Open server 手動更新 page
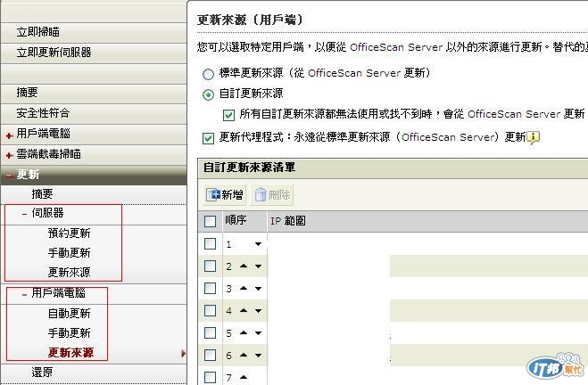 point(69,253)
